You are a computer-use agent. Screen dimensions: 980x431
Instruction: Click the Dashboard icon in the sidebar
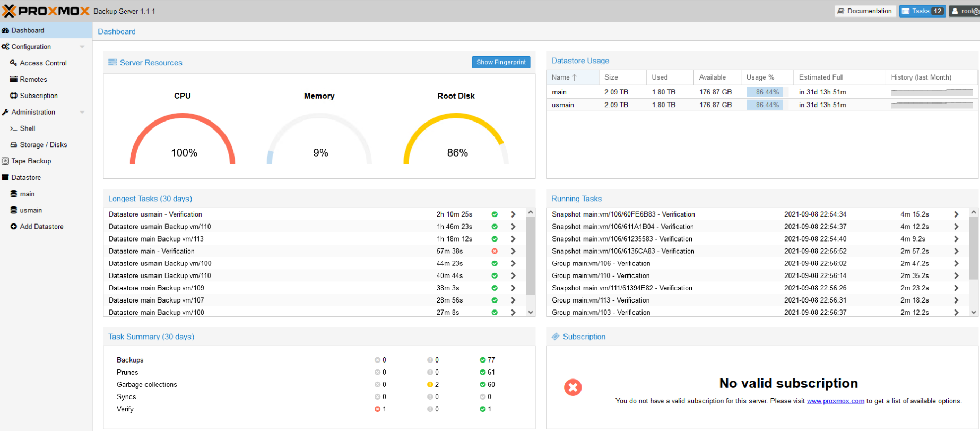pos(5,30)
